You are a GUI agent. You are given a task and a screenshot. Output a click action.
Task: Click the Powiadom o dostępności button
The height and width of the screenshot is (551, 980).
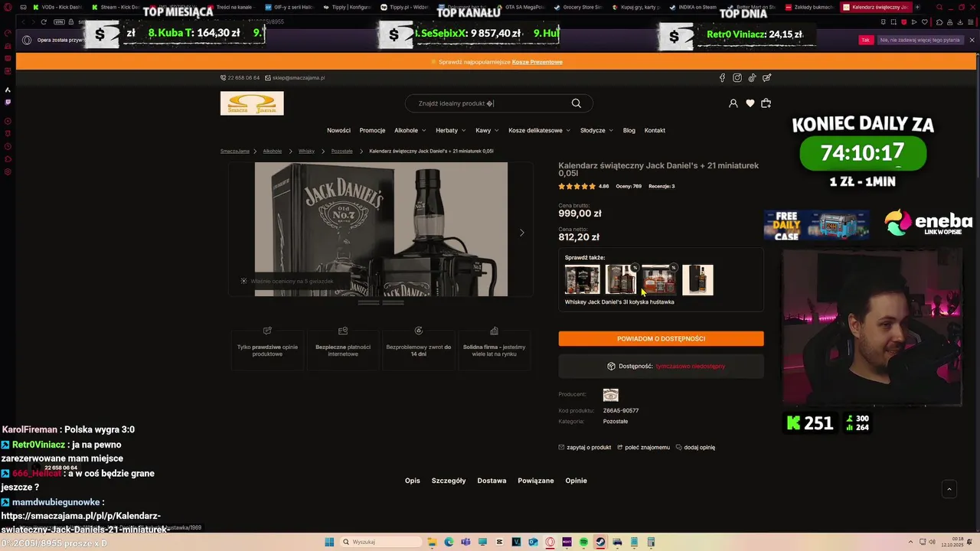click(661, 338)
